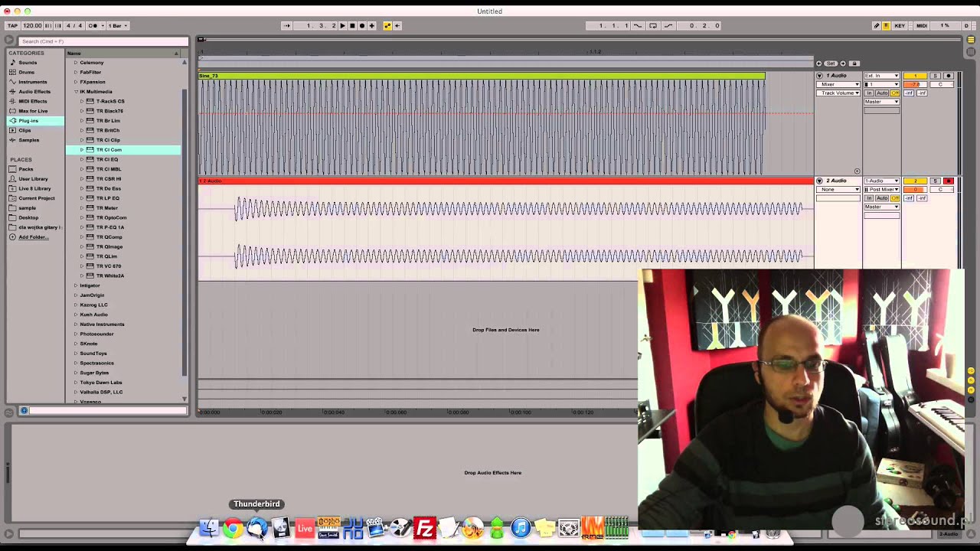Jump to previous locator arrow
The image size is (980, 551).
[x=818, y=64]
